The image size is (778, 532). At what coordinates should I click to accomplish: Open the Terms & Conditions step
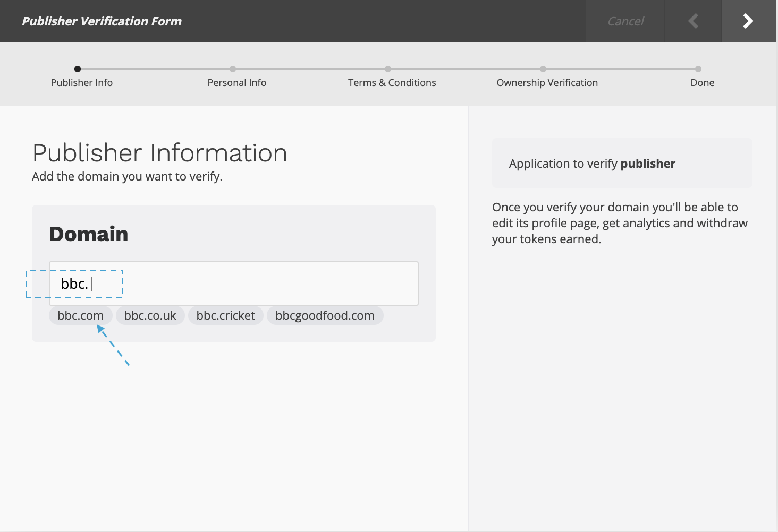(392, 83)
